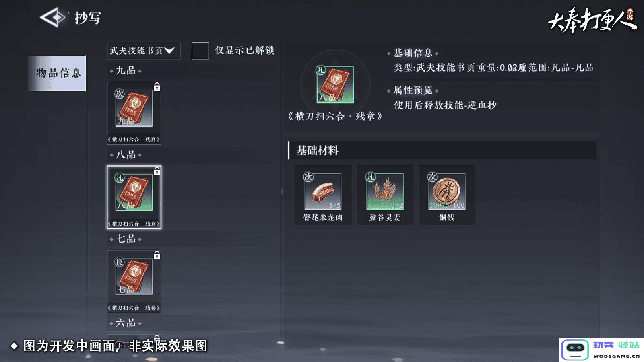The image size is (644, 362).
Task: Select the 八品 横刀扫六合·残章 book icon
Action: click(134, 193)
